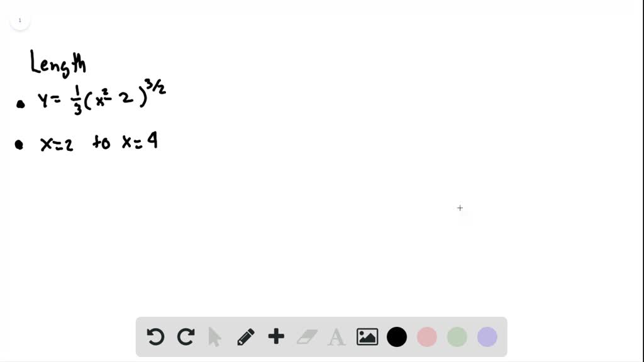The image size is (644, 362).
Task: Pick the black ink color
Action: click(x=397, y=337)
